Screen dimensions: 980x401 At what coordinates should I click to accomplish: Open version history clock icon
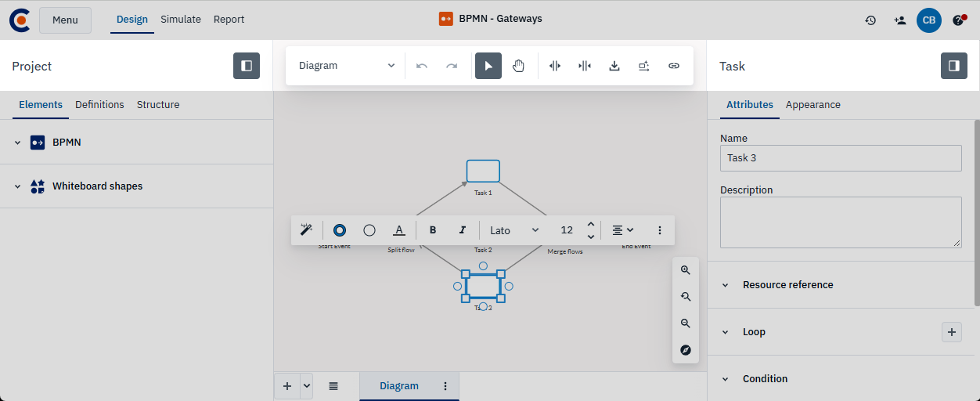pos(870,20)
